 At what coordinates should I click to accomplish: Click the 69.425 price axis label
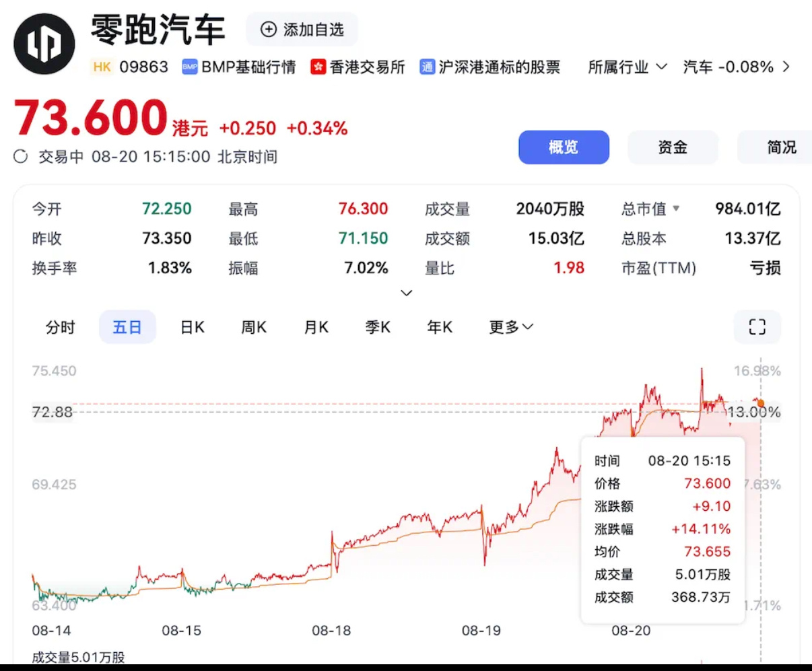54,485
